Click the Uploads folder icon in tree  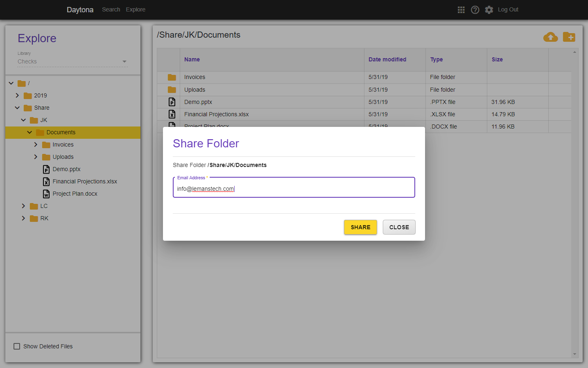[46, 157]
